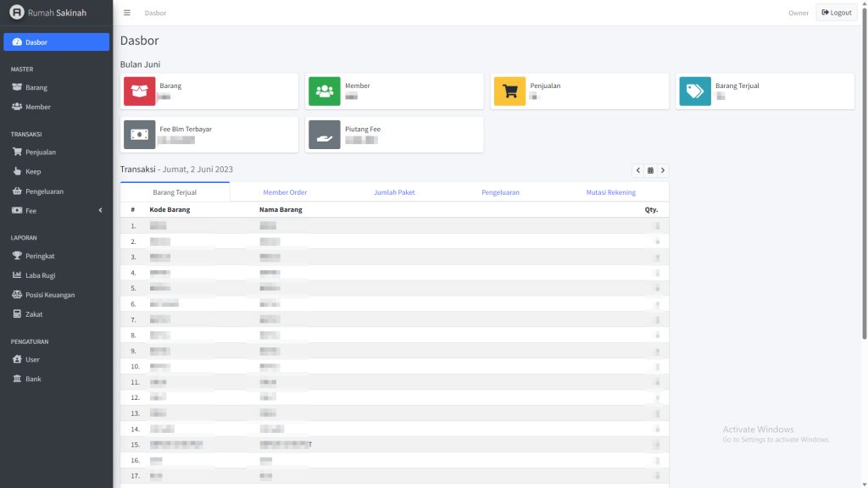Click the green Member people icon
868x488 pixels.
coord(324,91)
